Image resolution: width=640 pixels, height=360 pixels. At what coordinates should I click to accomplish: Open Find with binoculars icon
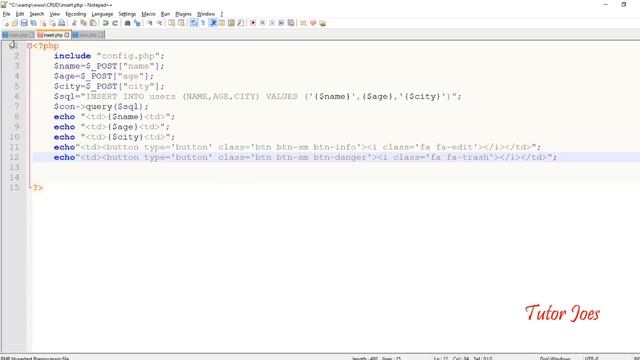click(x=127, y=23)
